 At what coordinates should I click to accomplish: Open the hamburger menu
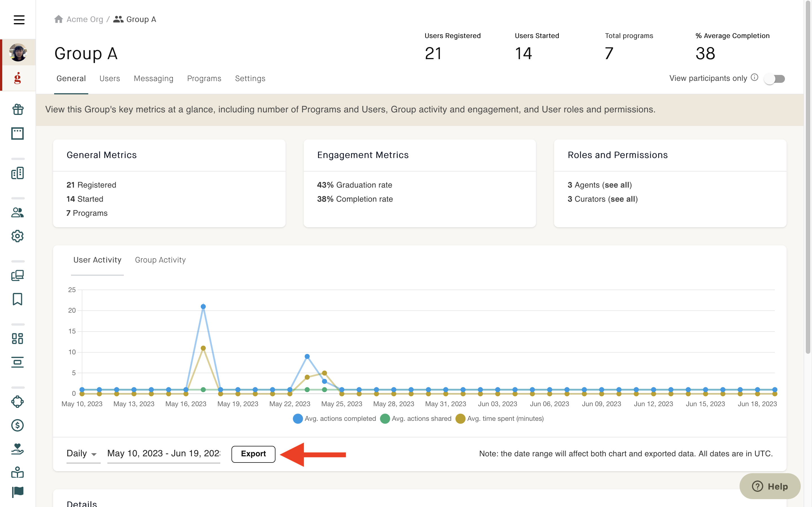[x=19, y=20]
